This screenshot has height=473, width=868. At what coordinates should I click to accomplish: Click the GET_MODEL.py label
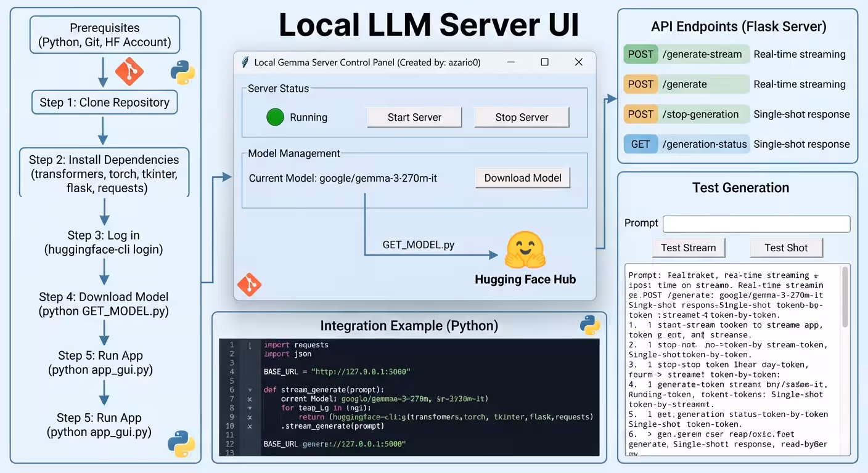click(x=419, y=245)
